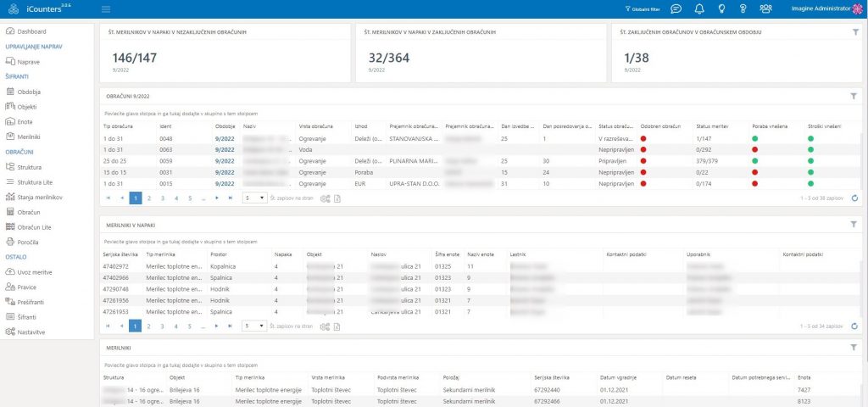Open 9/2022 link in ident 0048 row
The width and height of the screenshot is (868, 407).
[x=224, y=138]
